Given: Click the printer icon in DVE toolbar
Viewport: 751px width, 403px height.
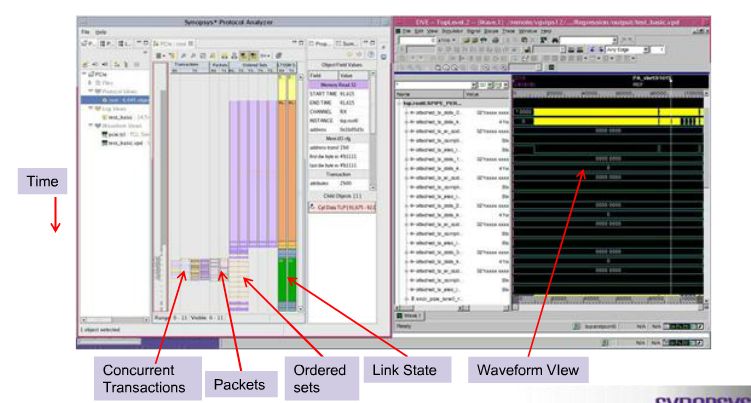Looking at the screenshot, I should point(495,40).
